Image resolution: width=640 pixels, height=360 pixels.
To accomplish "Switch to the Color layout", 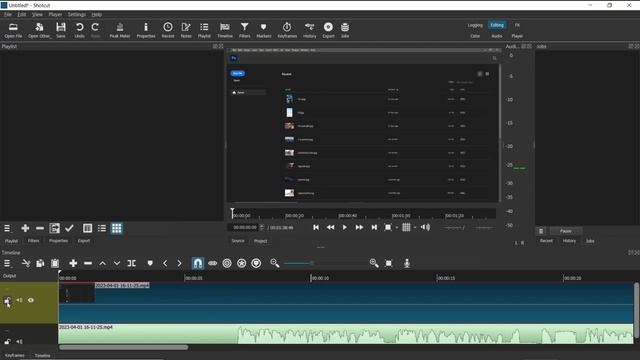I will (x=475, y=36).
